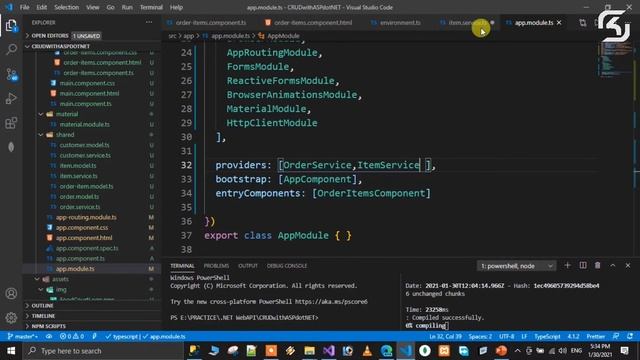The image size is (640, 360).
Task: Click the Windows search box
Action: pyautogui.click(x=104, y=351)
